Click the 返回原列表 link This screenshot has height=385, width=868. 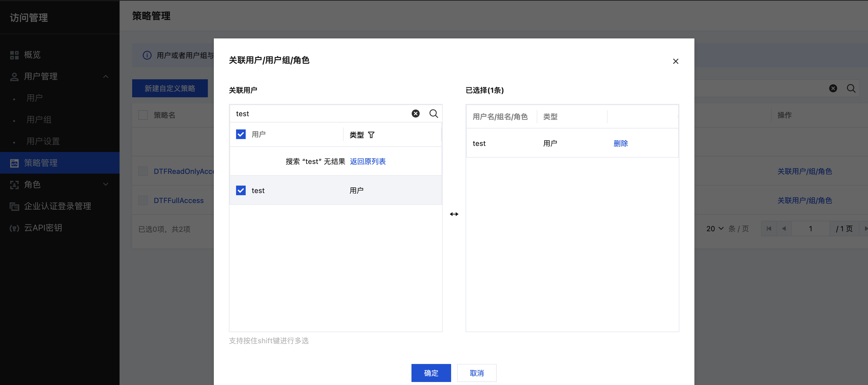pyautogui.click(x=368, y=161)
